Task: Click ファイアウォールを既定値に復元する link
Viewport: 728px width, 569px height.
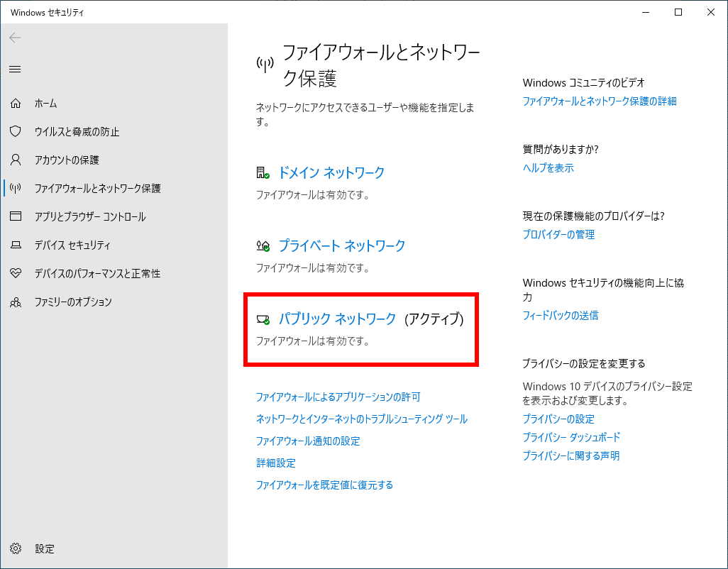Action: (x=324, y=485)
